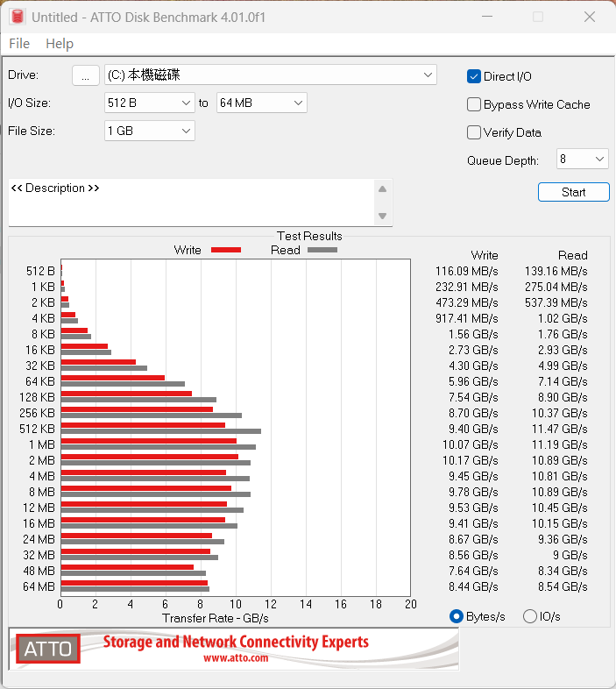Minimize the ATTO Disk Benchmark window
Viewport: 616px width, 689px height.
coord(487,17)
